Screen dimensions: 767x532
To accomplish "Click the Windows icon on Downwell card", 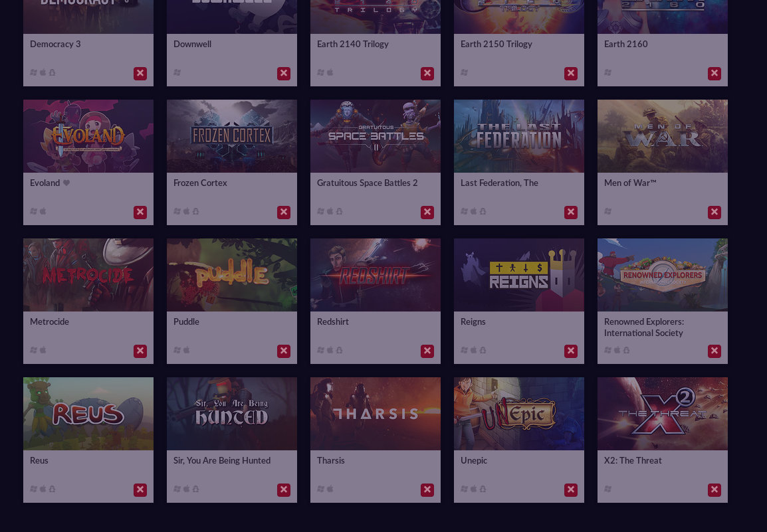I will pyautogui.click(x=177, y=72).
